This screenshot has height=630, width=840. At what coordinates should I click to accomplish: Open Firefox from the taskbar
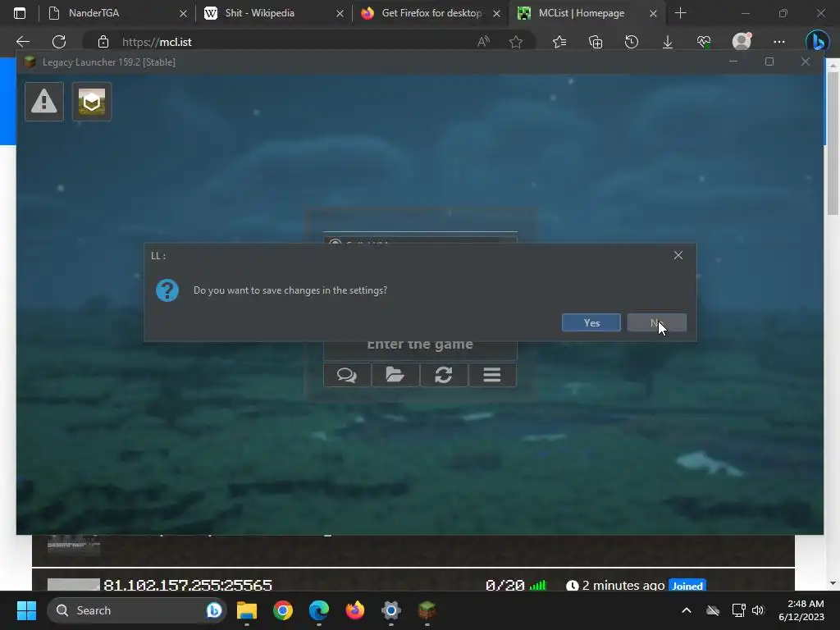(x=354, y=610)
